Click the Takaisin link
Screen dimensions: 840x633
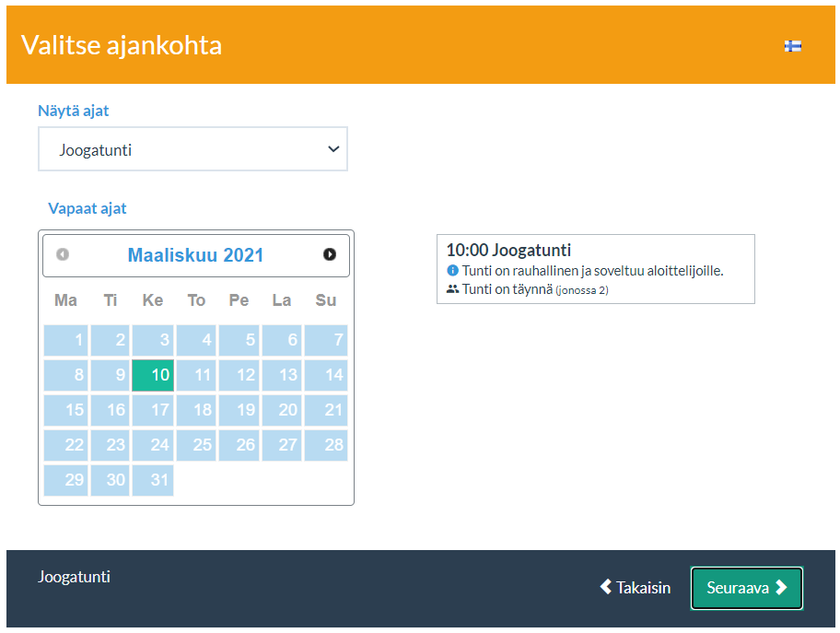[636, 588]
